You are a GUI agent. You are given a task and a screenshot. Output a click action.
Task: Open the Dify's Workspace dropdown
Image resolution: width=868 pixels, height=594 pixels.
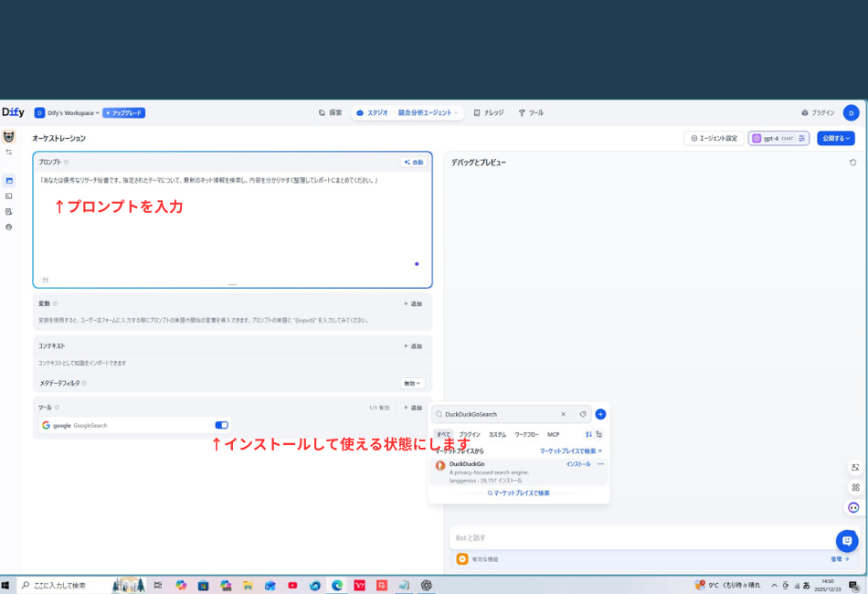pyautogui.click(x=68, y=112)
